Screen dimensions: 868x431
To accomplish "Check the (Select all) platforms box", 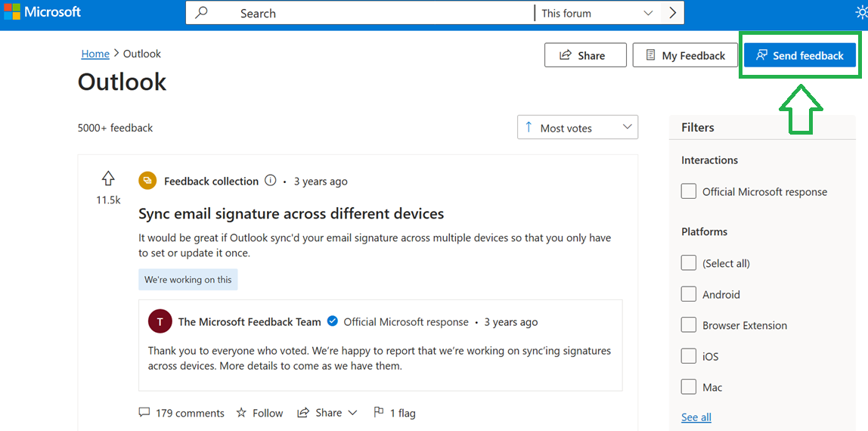I will [x=689, y=263].
